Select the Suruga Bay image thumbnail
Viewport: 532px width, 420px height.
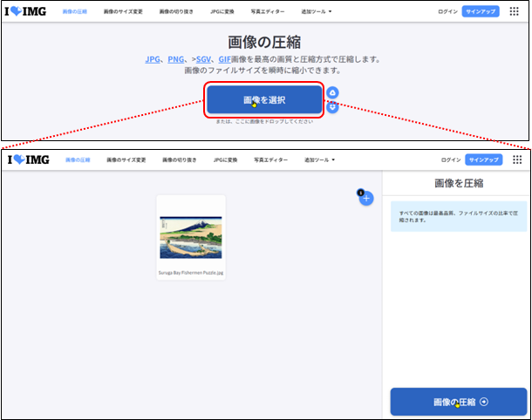click(191, 237)
